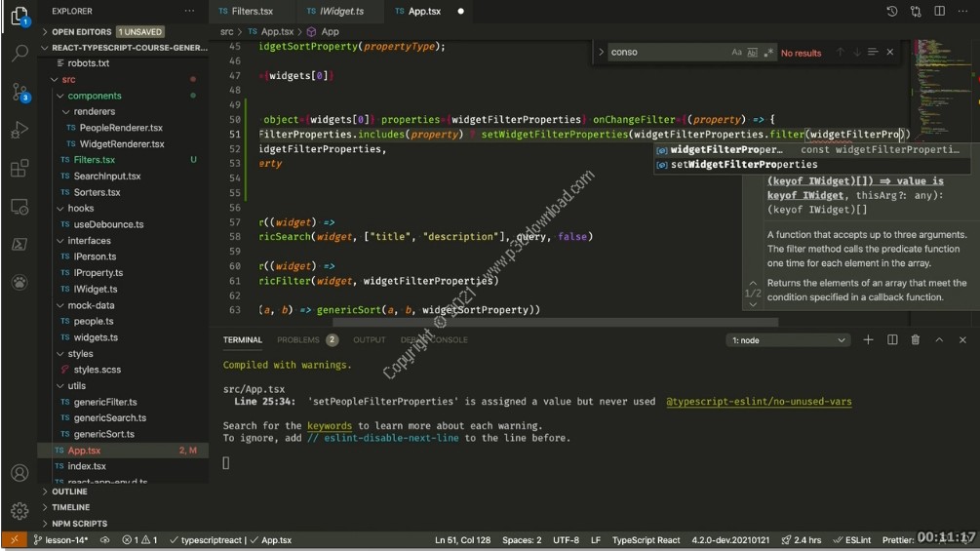980x551 pixels.
Task: Split the editor to the right
Action: (939, 12)
